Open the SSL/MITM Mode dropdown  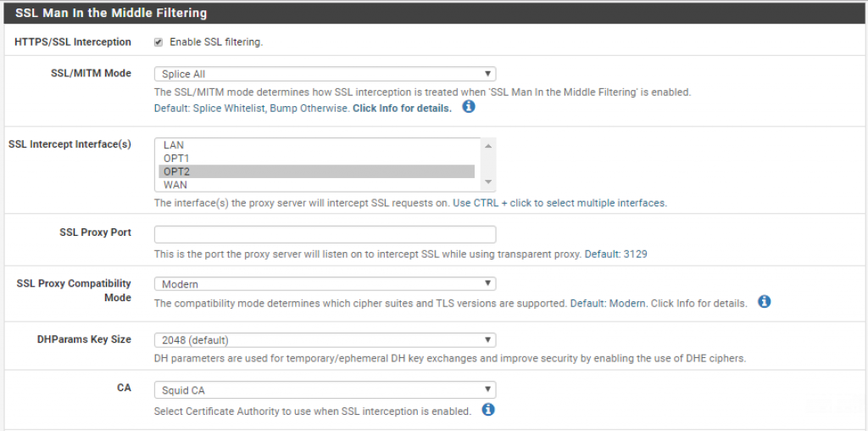click(325, 74)
